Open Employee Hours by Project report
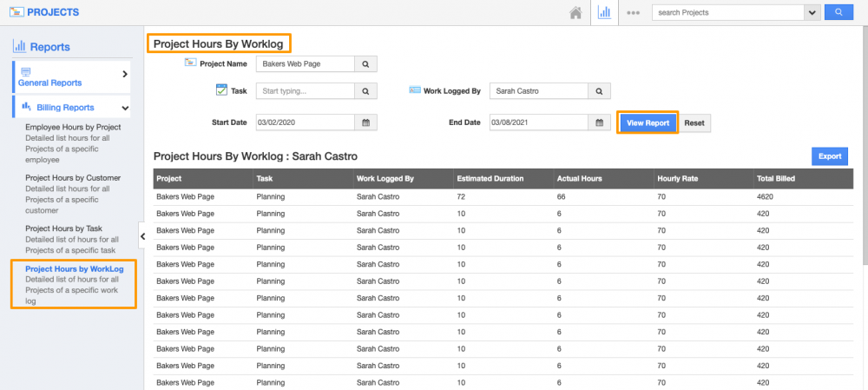The height and width of the screenshot is (390, 868). (x=73, y=127)
